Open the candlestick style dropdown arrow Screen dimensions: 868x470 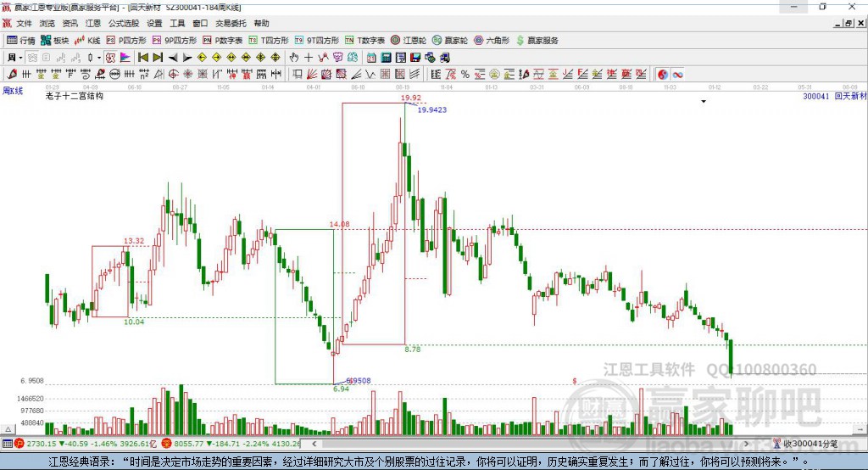pyautogui.click(x=99, y=58)
